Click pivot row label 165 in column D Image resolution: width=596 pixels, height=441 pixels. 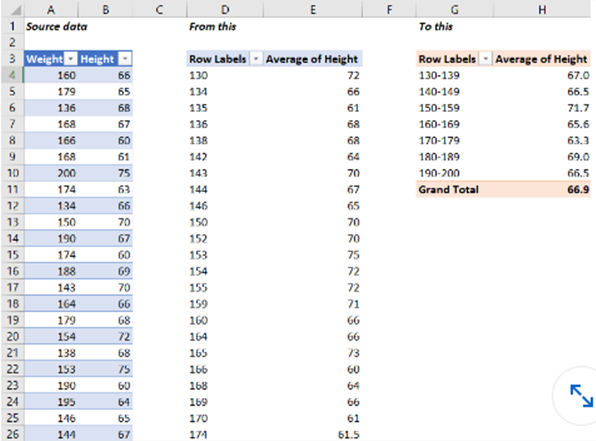(x=198, y=353)
